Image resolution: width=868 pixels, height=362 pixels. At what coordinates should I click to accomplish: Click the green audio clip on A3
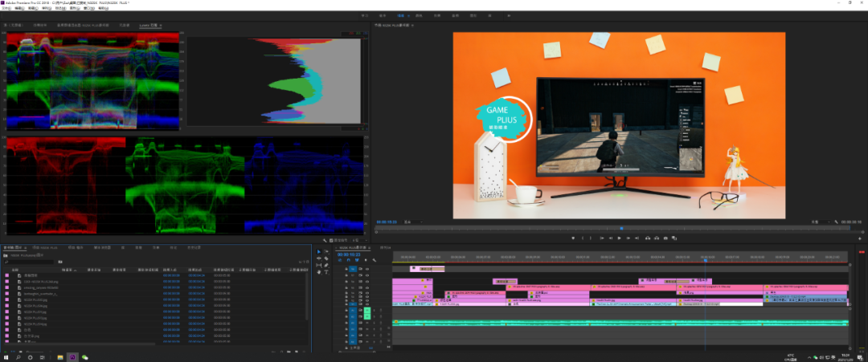pos(620,323)
